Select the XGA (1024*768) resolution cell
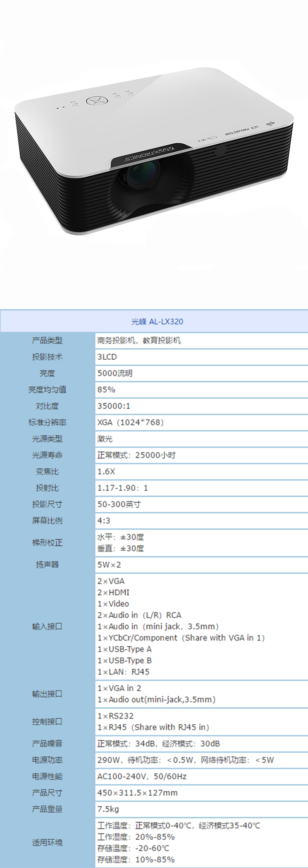 [x=130, y=423]
